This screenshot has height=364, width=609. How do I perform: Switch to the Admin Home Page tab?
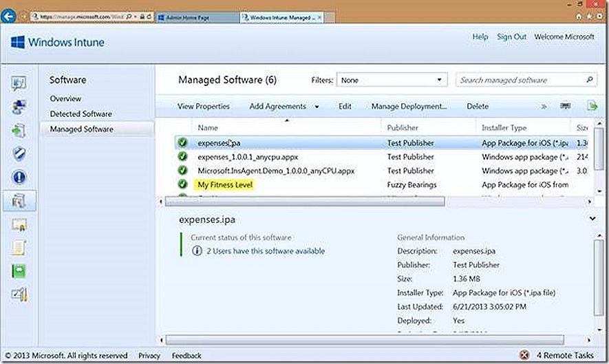coord(198,17)
